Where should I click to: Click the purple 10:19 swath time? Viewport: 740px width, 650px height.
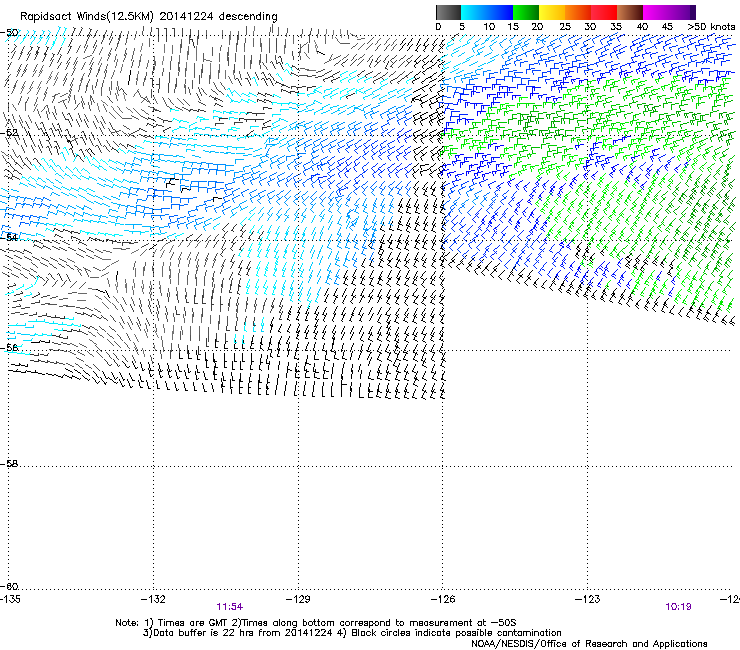pos(678,607)
